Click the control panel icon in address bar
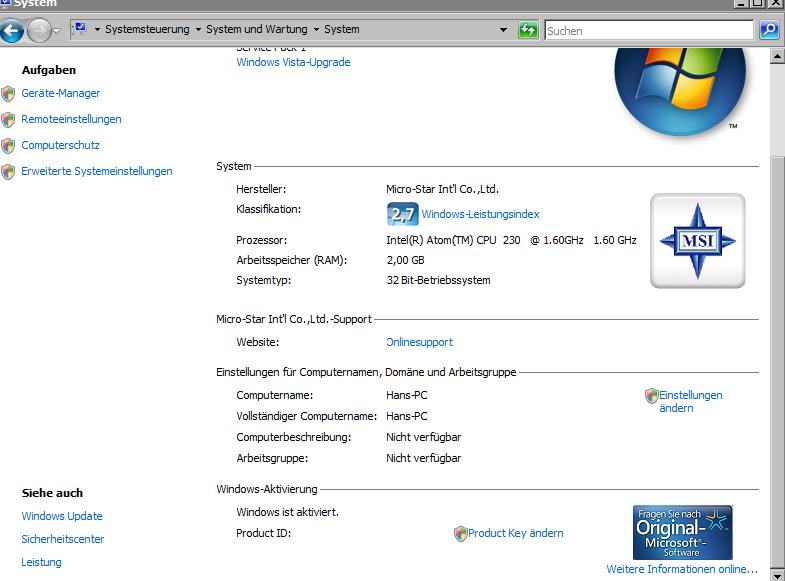This screenshot has height=581, width=785. 80,29
